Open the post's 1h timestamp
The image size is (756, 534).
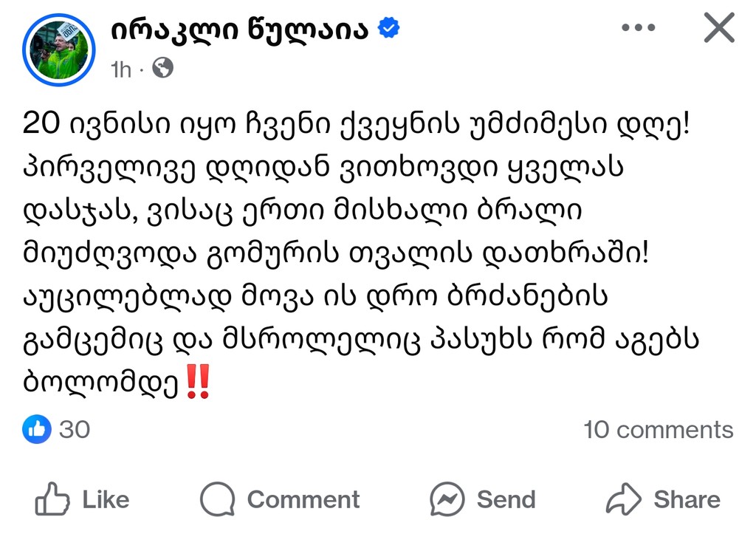[121, 69]
